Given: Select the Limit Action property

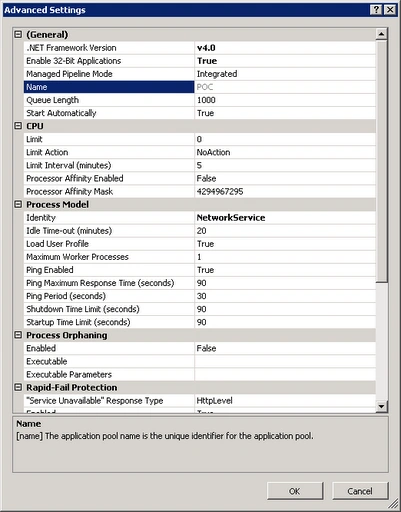Looking at the screenshot, I should [109, 152].
